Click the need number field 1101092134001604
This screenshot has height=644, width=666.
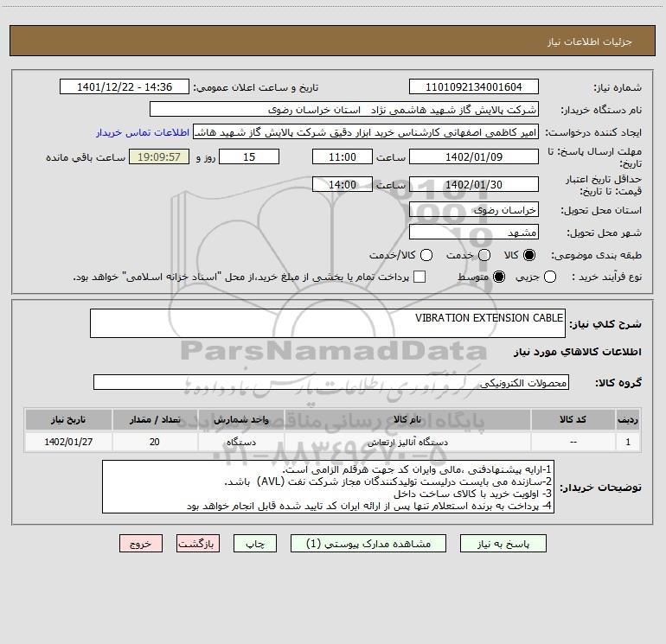pyautogui.click(x=474, y=87)
